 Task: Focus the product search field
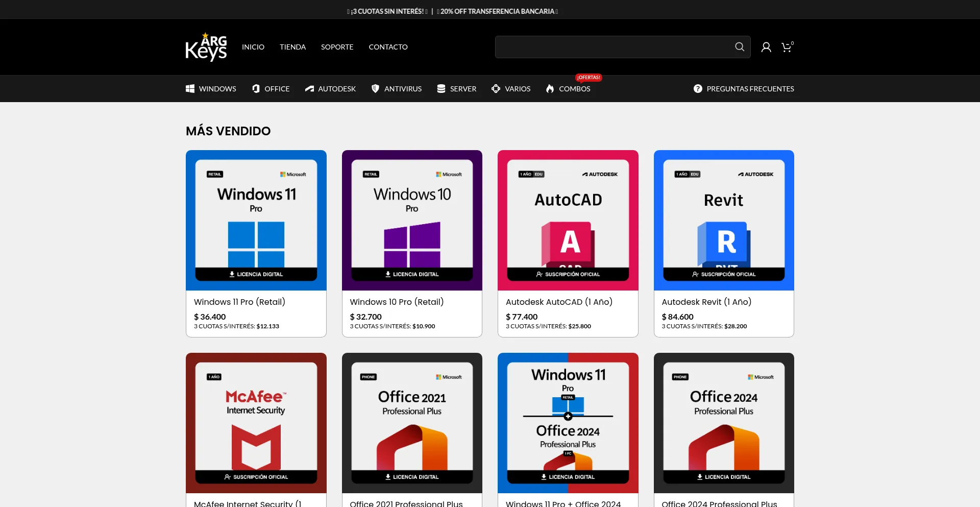tap(612, 47)
